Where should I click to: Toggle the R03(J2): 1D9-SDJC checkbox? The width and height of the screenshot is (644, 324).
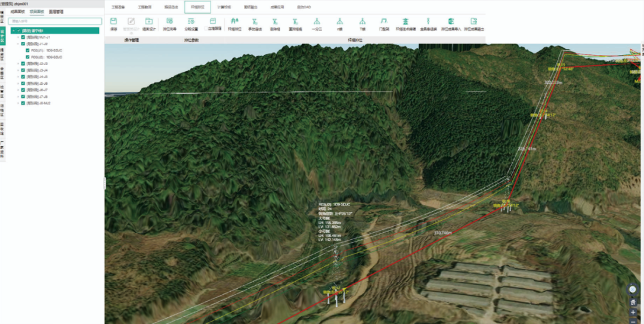click(x=28, y=57)
